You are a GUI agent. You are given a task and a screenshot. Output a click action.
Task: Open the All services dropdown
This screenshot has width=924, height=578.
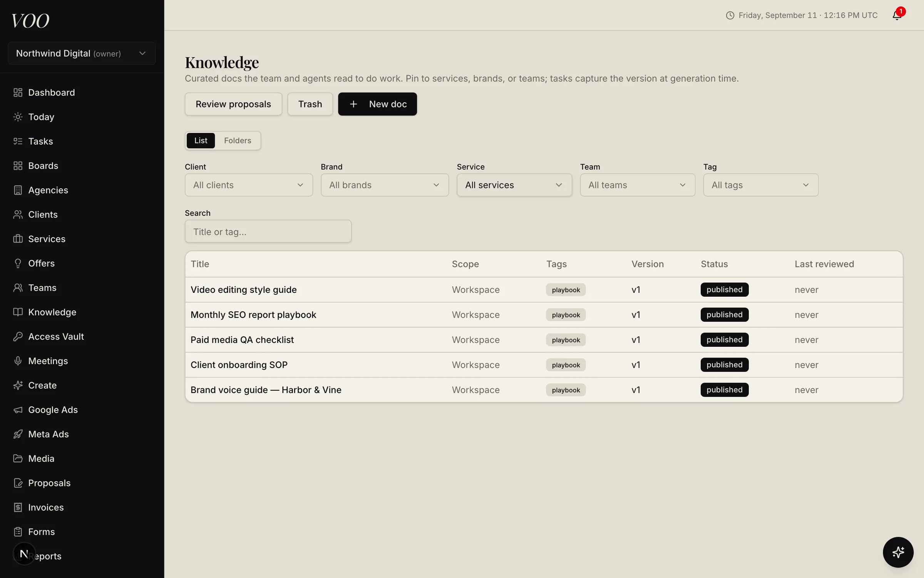pyautogui.click(x=514, y=185)
